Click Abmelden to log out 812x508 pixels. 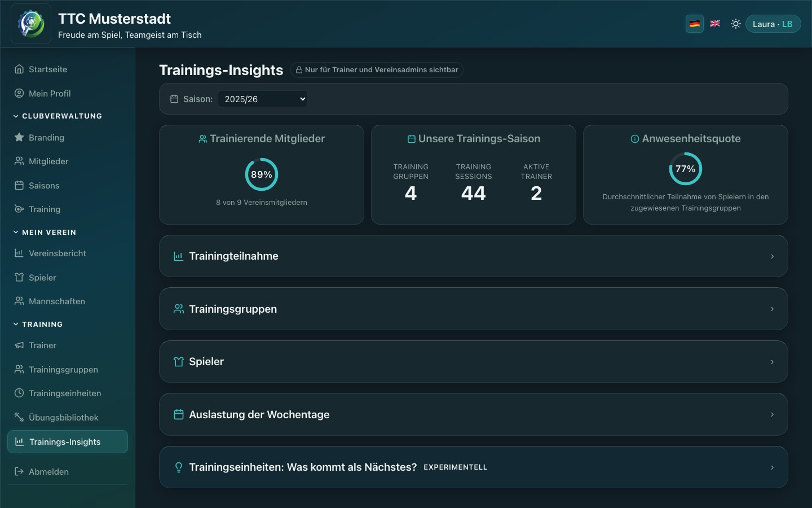[68, 472]
